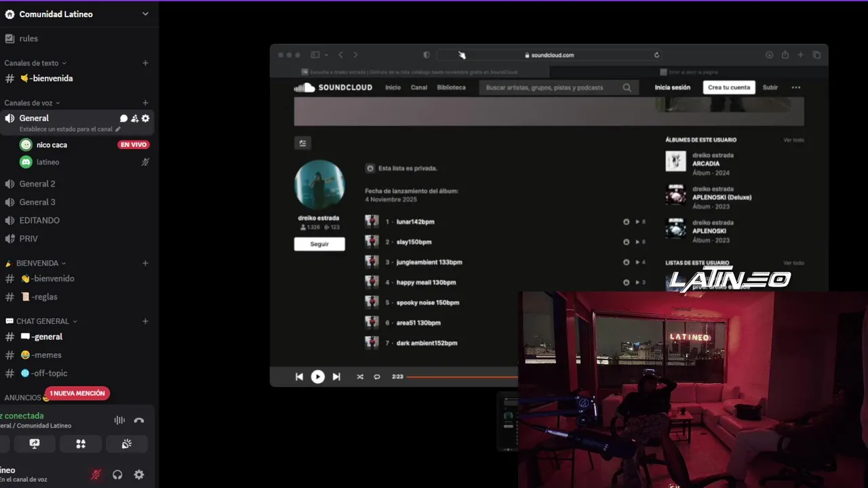
Task: Select user nico caca in voice channel
Action: pyautogui.click(x=52, y=144)
